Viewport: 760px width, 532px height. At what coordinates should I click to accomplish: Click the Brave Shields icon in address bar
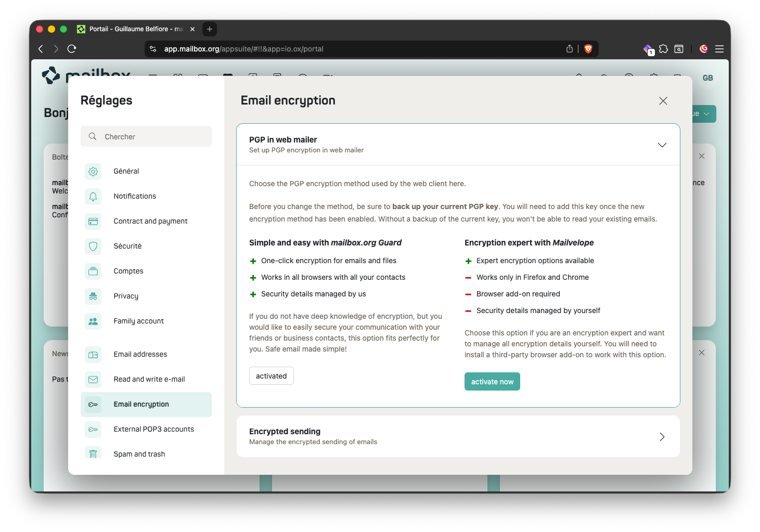tap(588, 49)
